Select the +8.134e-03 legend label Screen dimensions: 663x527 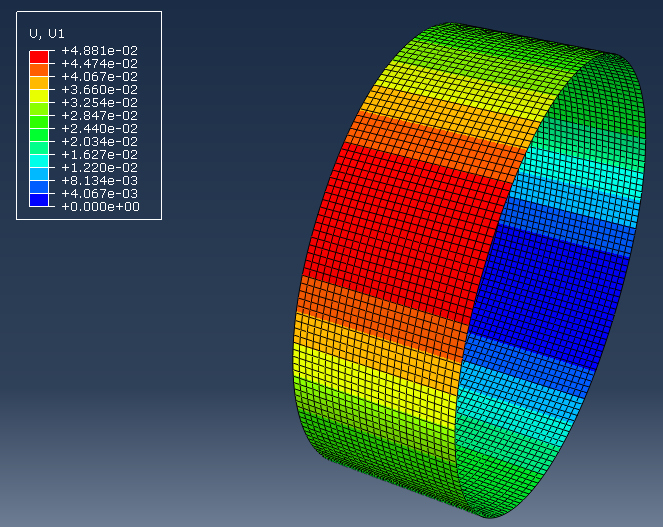coord(100,181)
